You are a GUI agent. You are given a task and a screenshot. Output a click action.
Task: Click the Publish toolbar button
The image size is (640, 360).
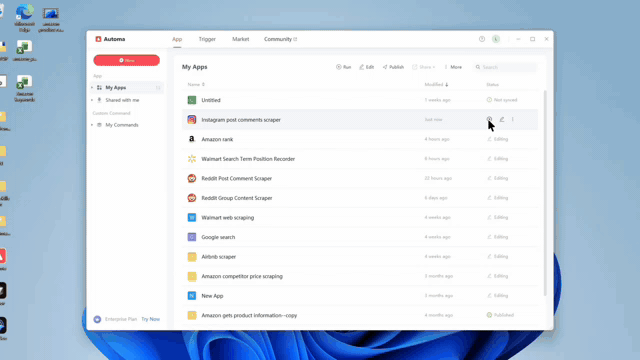click(x=393, y=67)
